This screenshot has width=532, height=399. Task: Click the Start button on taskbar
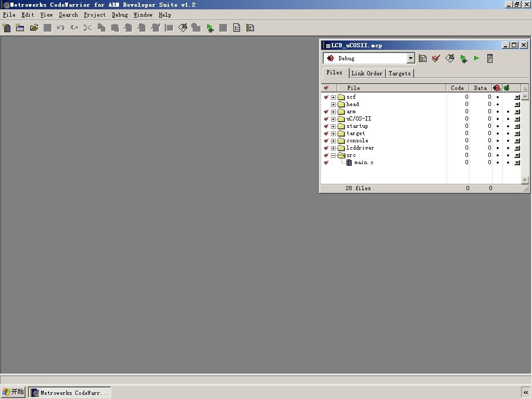coord(13,392)
